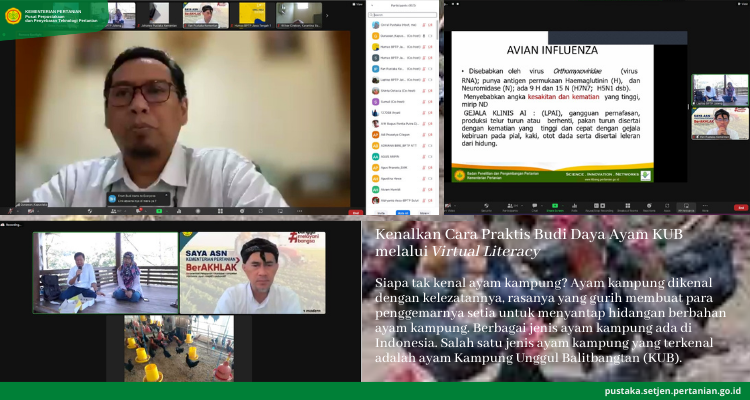Screen dimensions: 750x400
Task: Open Apps in right Zoom toolbar
Action: coord(667,208)
